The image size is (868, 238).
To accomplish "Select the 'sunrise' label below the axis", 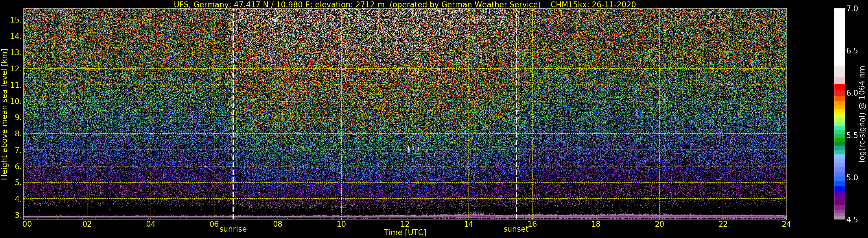I will pyautogui.click(x=233, y=229).
